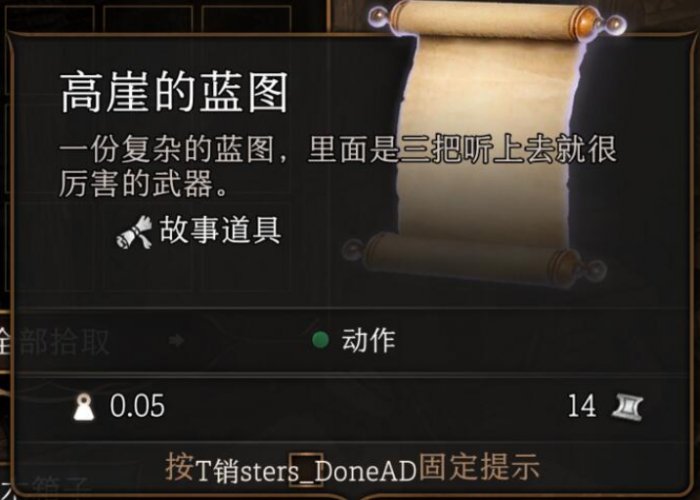The width and height of the screenshot is (700, 500).
Task: Click the 故事道具 category label
Action: [x=220, y=231]
